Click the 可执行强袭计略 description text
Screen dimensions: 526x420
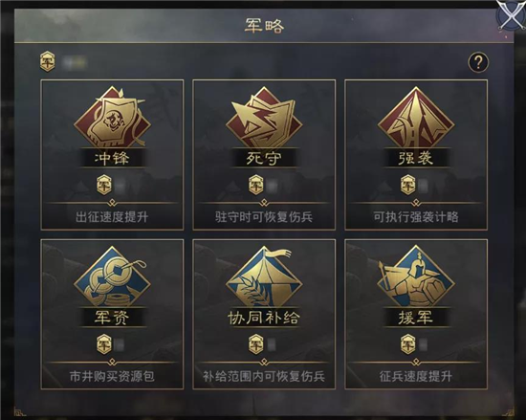point(416,217)
